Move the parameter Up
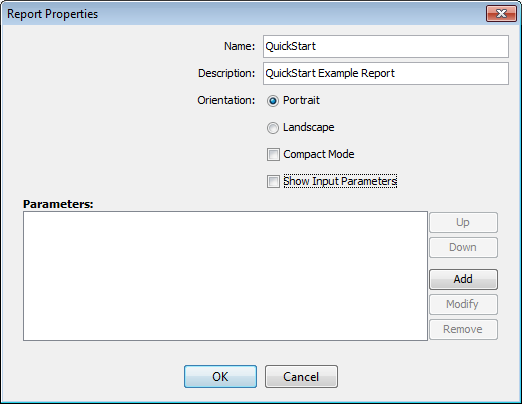The height and width of the screenshot is (404, 522). (463, 222)
